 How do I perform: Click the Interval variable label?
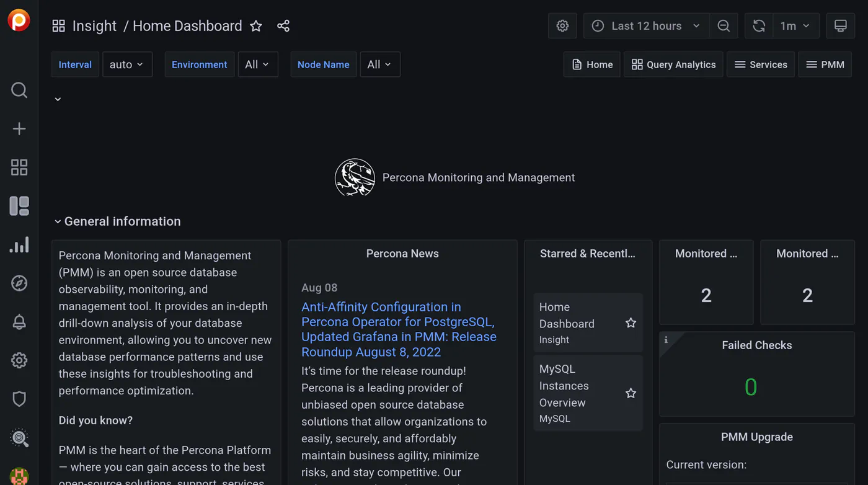[75, 65]
